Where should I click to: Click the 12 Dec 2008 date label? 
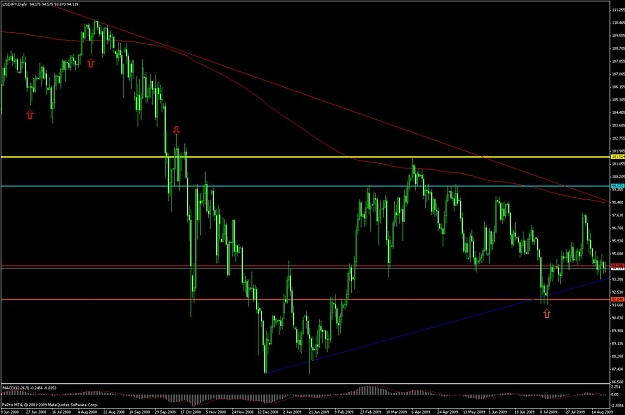coord(268,411)
